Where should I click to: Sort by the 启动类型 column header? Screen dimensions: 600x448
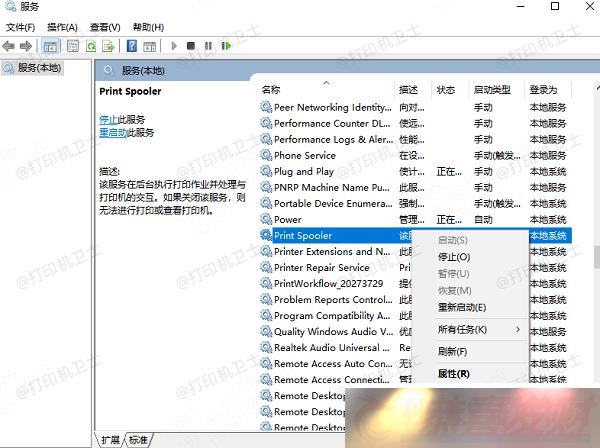pos(492,90)
